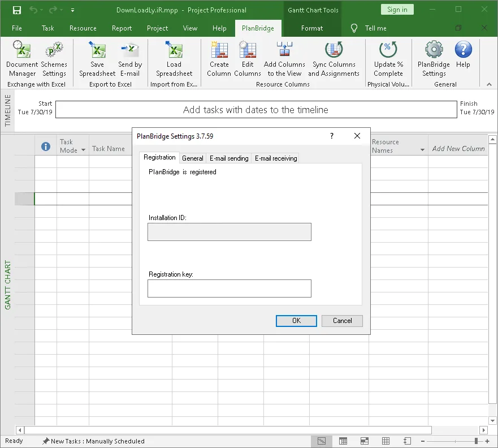This screenshot has width=498, height=448.
Task: Open Schemes Settings
Action: click(54, 59)
